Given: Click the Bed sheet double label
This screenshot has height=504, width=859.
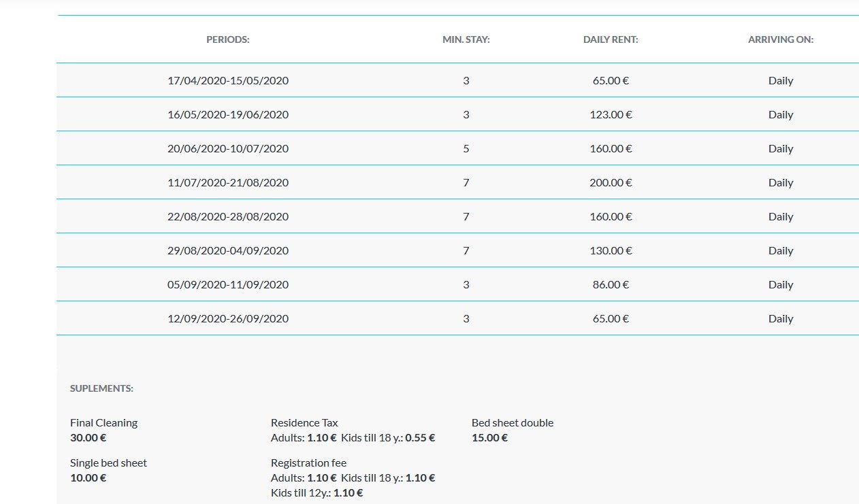Looking at the screenshot, I should [x=513, y=422].
